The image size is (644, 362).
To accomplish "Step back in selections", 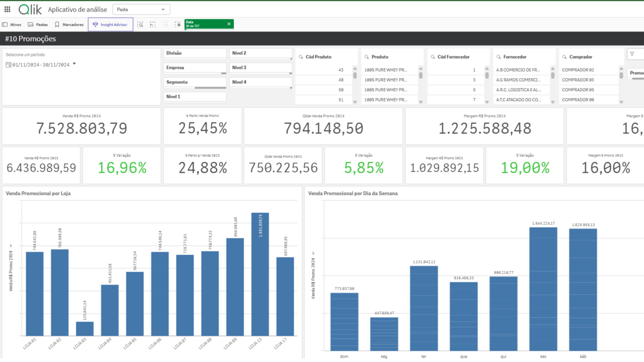I will point(152,24).
